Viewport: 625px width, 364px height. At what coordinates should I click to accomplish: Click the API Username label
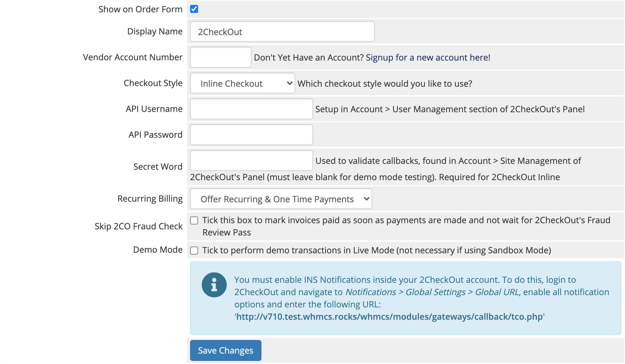click(154, 109)
